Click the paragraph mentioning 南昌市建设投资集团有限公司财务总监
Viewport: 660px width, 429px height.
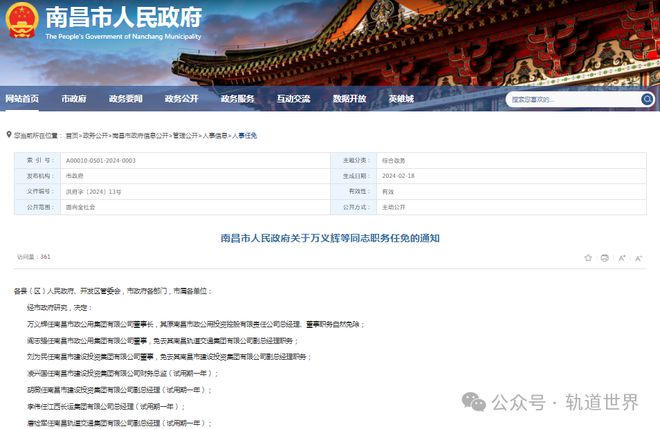click(x=123, y=373)
